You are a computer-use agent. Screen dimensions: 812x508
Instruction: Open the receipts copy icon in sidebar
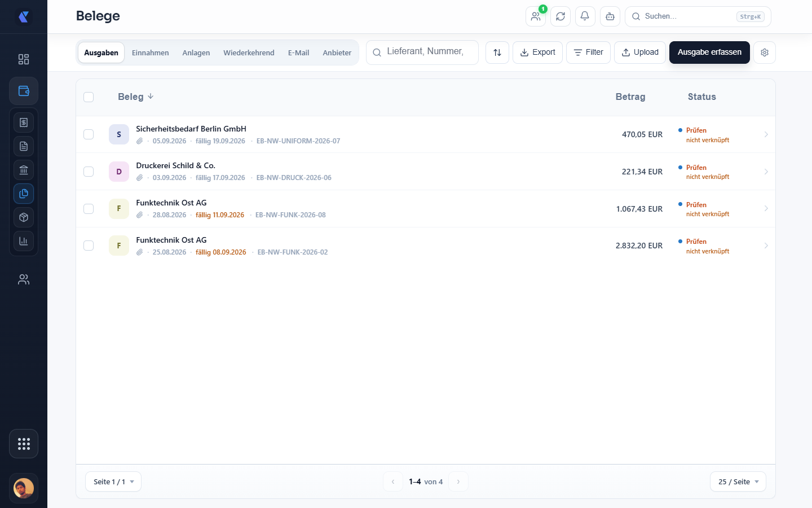24,194
